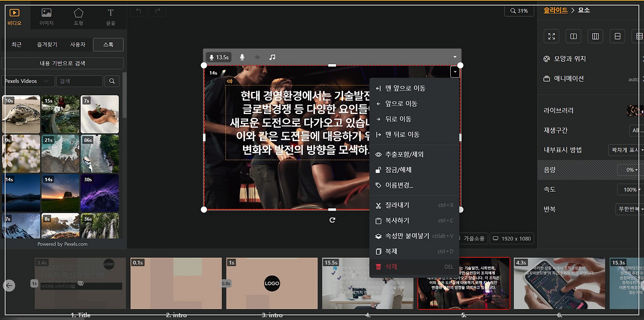This screenshot has height=320, width=644.
Task: Choose 앞으로 이동 from context menu
Action: point(415,103)
